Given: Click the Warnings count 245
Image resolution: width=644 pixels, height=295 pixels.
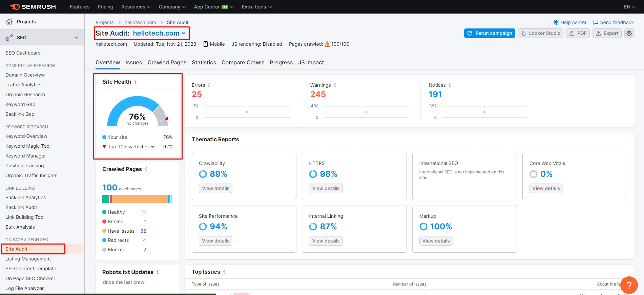Looking at the screenshot, I should tap(318, 94).
